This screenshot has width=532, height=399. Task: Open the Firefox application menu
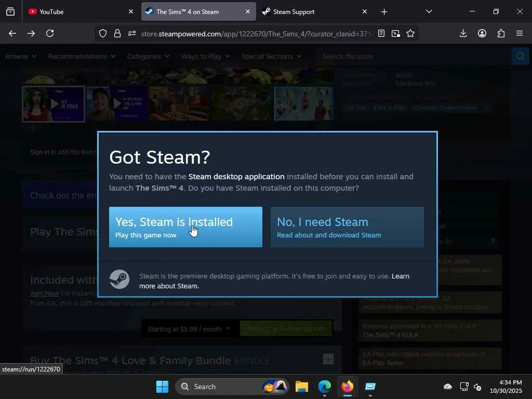(520, 33)
